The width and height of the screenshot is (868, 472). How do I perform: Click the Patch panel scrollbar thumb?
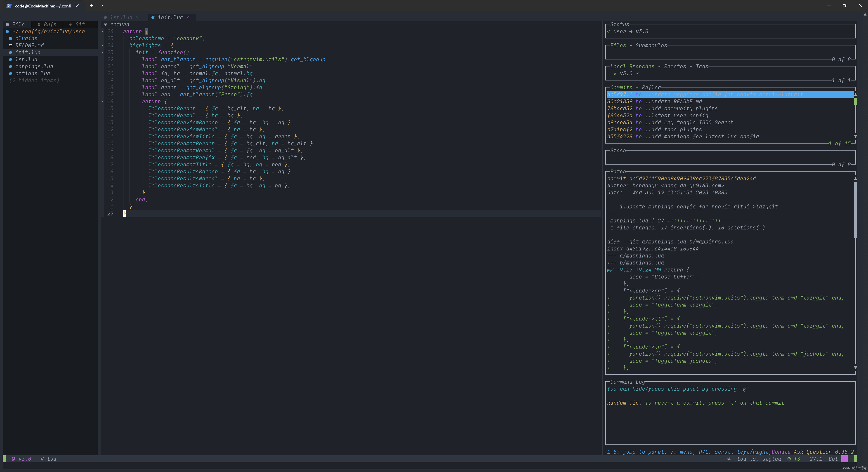pos(855,210)
